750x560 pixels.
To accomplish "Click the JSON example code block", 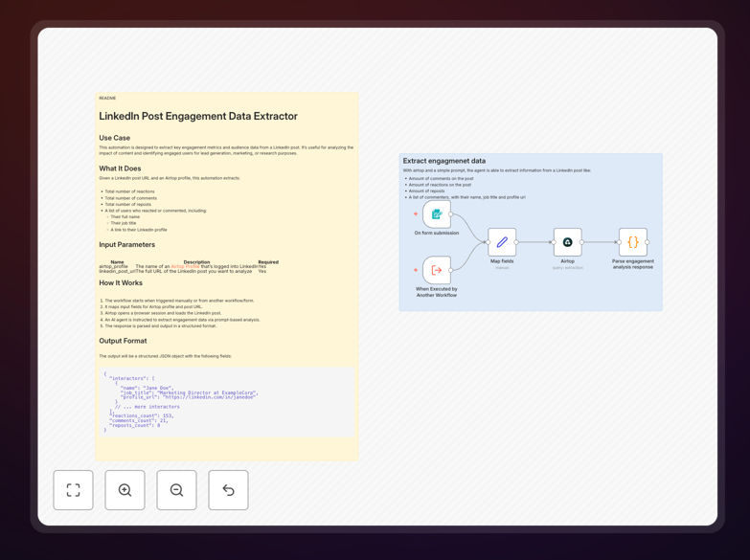I will tap(227, 402).
